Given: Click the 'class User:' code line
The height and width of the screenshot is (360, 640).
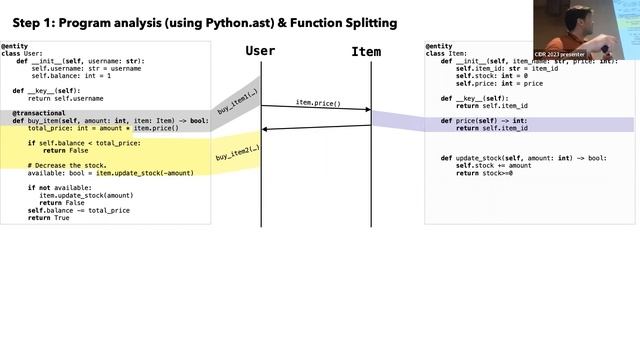Looking at the screenshot, I should [22, 53].
